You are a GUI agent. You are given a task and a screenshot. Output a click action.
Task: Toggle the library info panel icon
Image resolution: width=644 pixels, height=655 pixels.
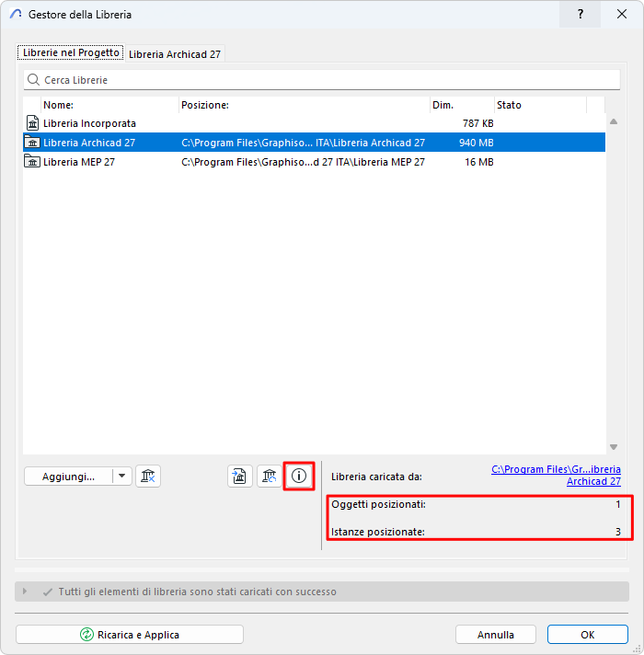pos(299,476)
